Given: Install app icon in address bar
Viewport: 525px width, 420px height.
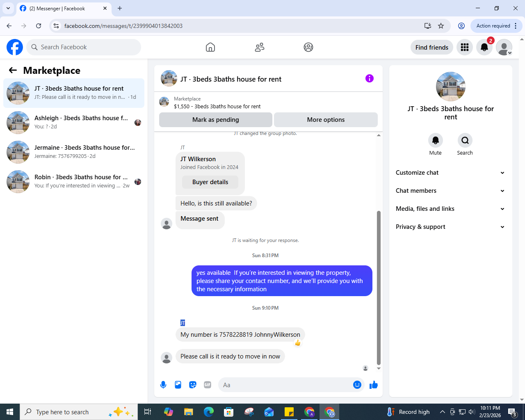Looking at the screenshot, I should click(x=428, y=26).
